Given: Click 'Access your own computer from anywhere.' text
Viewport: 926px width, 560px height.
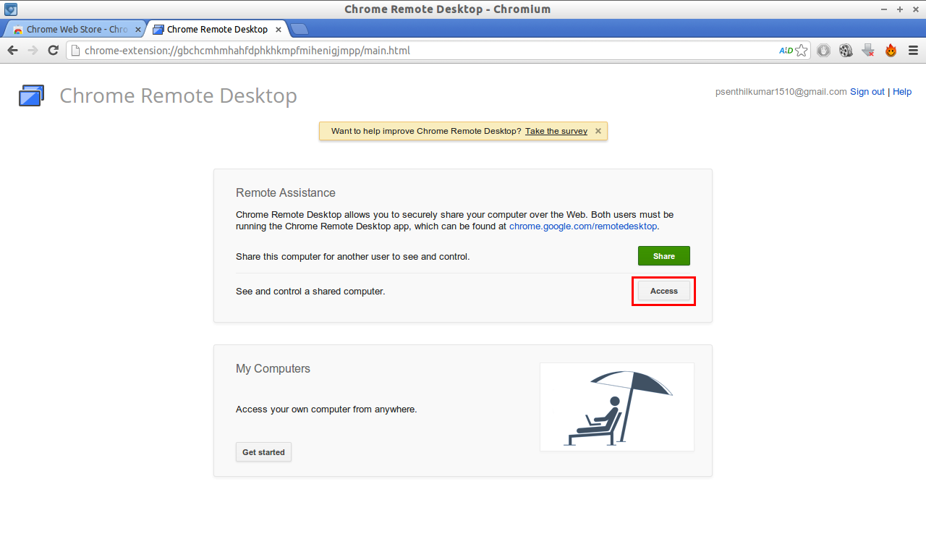Looking at the screenshot, I should [326, 410].
